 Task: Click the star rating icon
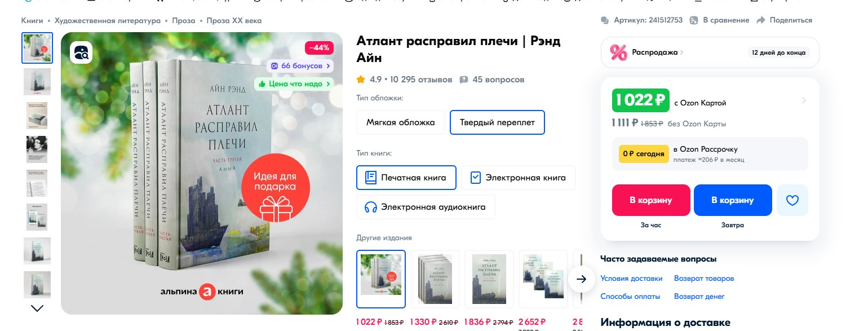pos(361,80)
